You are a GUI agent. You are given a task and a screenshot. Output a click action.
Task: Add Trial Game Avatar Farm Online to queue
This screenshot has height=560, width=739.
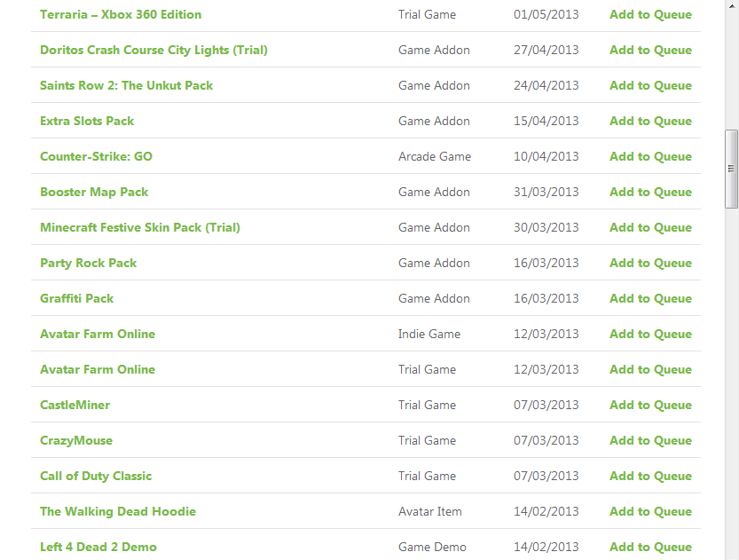(650, 369)
